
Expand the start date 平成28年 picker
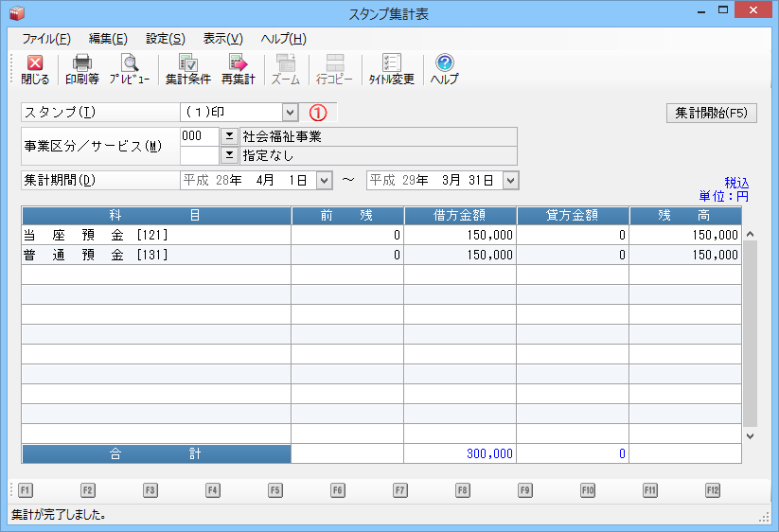(x=324, y=180)
